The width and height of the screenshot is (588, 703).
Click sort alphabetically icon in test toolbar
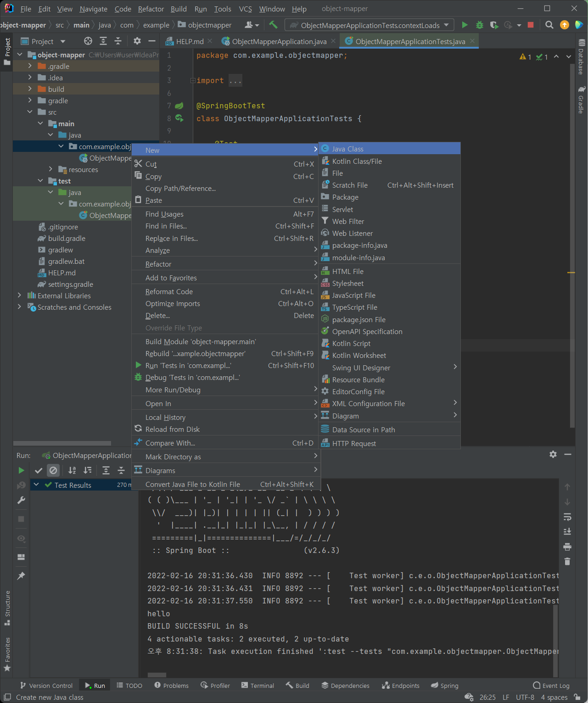click(72, 470)
